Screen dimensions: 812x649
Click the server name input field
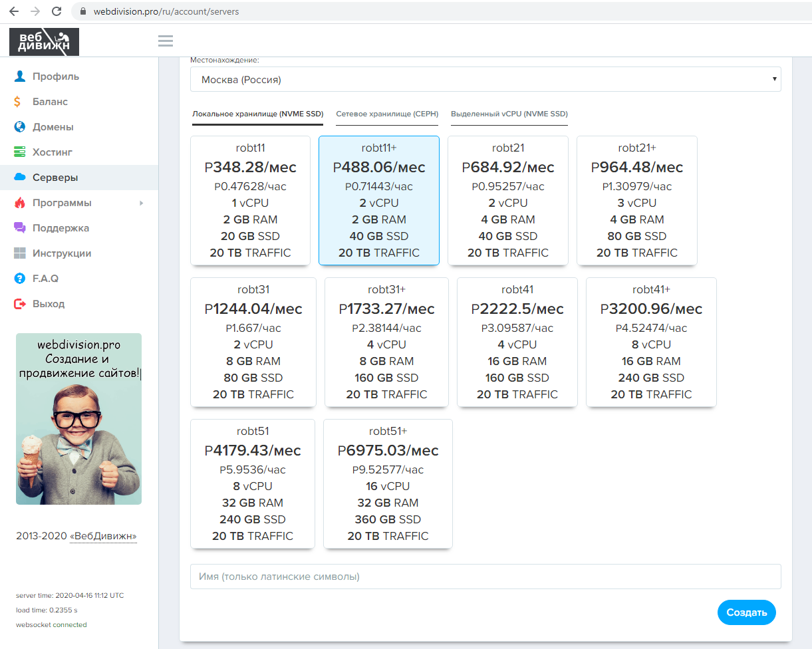pyautogui.click(x=485, y=577)
